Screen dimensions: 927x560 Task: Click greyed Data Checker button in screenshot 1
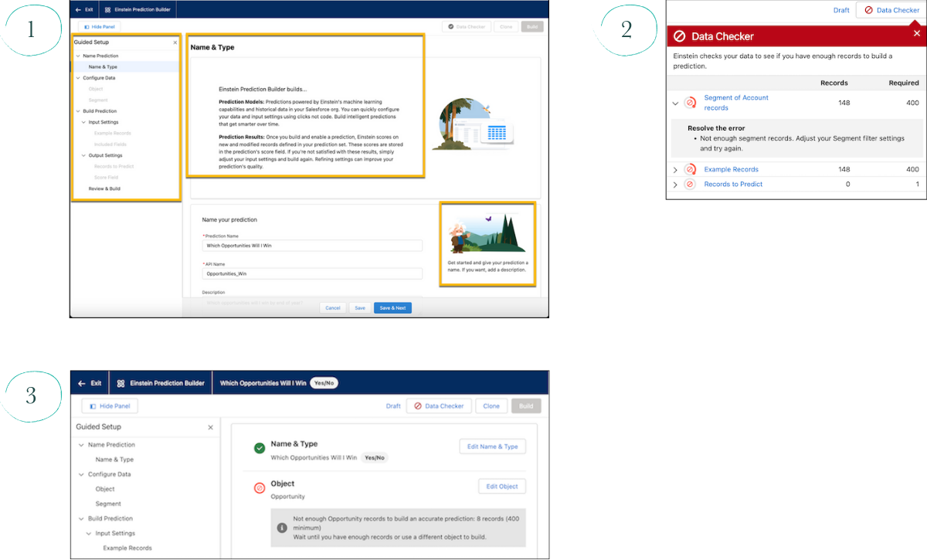point(466,26)
